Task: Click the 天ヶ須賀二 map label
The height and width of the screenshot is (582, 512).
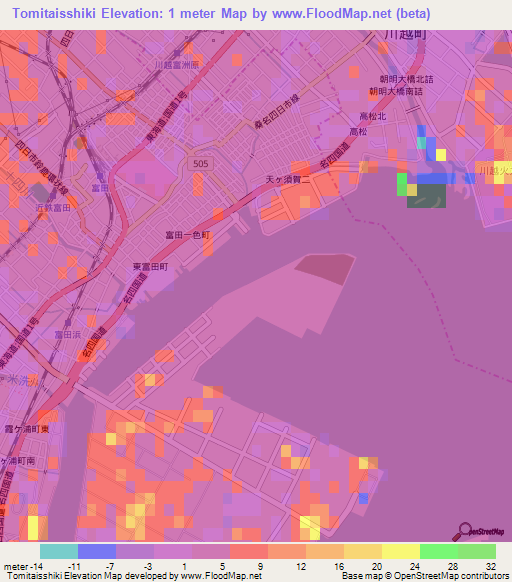Action: (288, 180)
